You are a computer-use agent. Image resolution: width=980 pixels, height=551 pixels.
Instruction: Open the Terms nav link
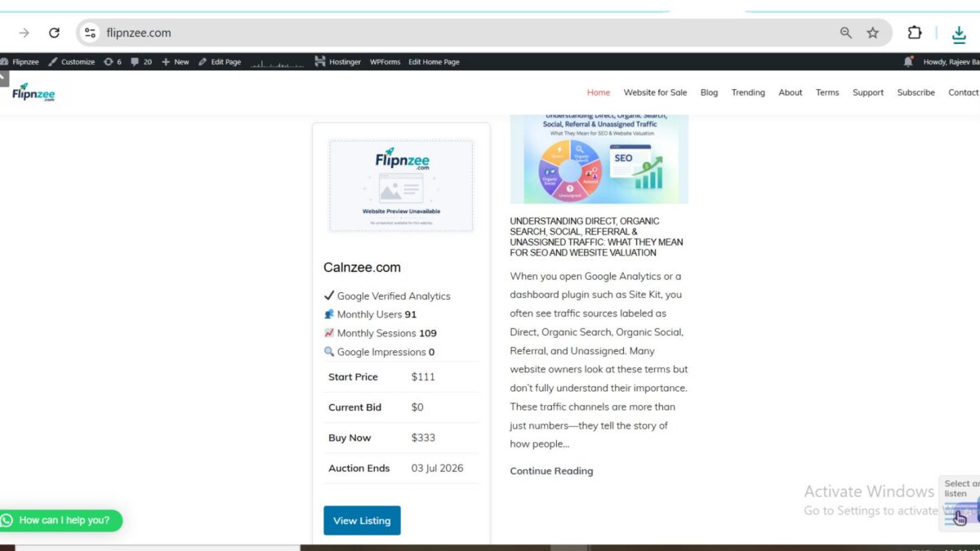coord(827,92)
